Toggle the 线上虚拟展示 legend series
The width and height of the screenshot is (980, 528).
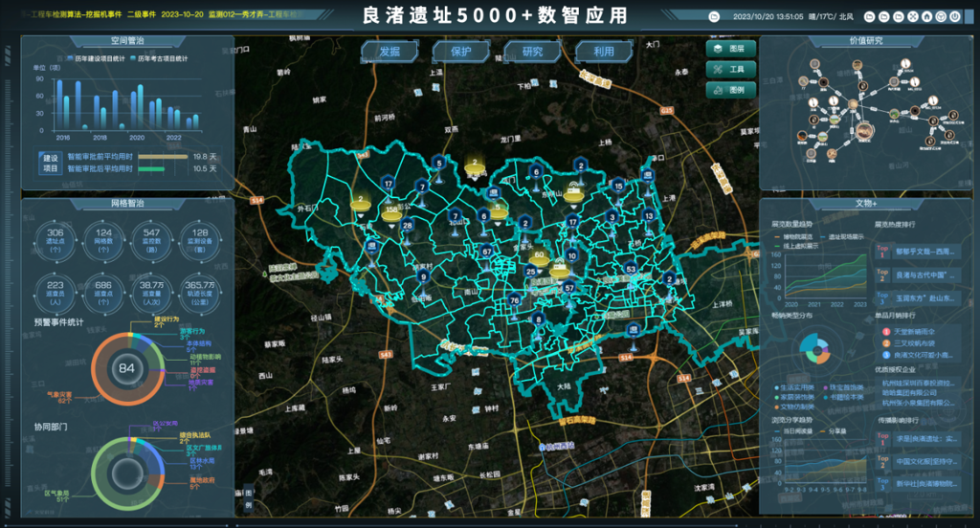[x=797, y=246]
